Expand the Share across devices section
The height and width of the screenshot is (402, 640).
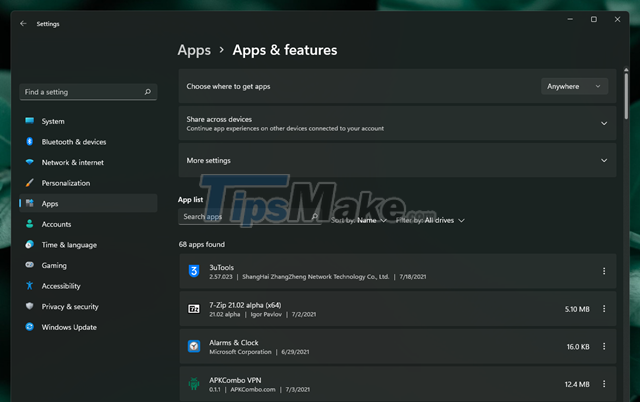(604, 123)
